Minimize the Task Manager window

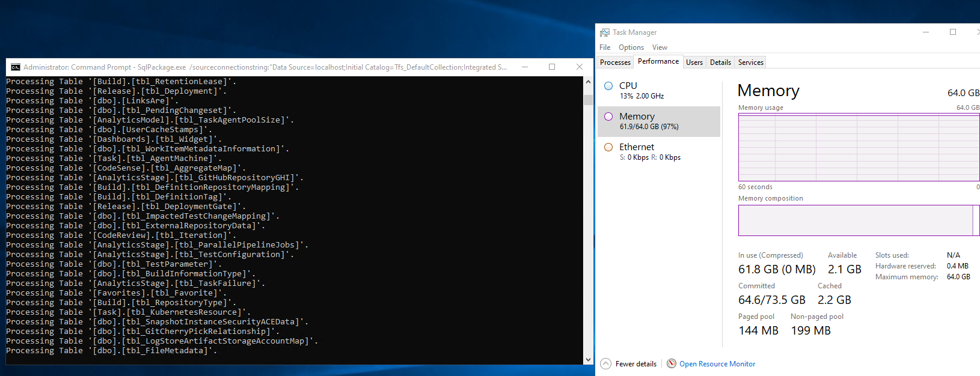(926, 32)
